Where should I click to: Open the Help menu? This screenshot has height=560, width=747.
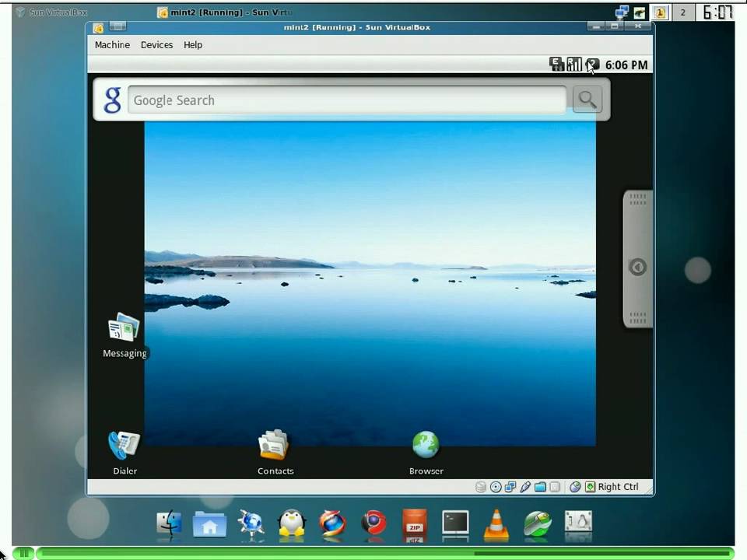pos(193,45)
